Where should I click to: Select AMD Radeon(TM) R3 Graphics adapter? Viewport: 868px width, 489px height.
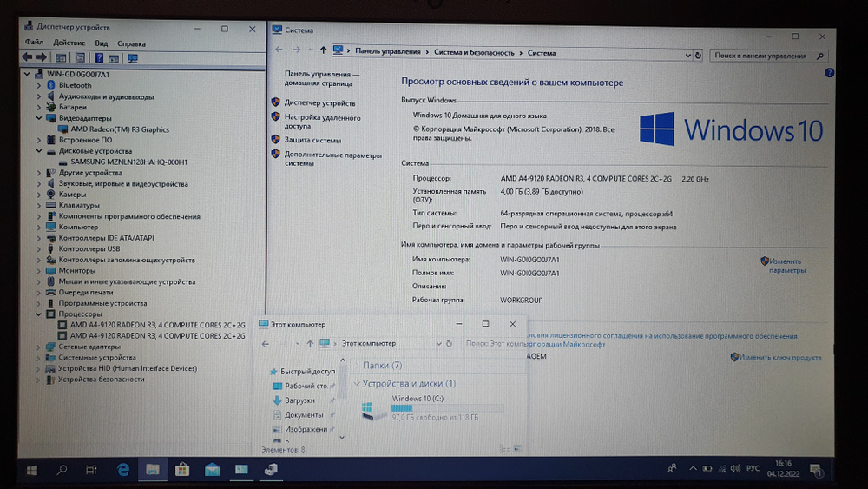[120, 129]
